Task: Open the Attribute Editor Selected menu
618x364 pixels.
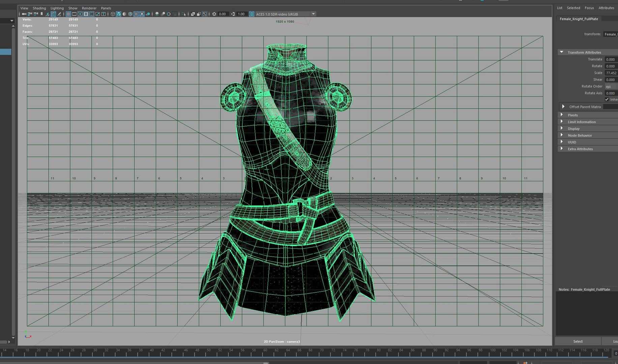Action: (573, 8)
